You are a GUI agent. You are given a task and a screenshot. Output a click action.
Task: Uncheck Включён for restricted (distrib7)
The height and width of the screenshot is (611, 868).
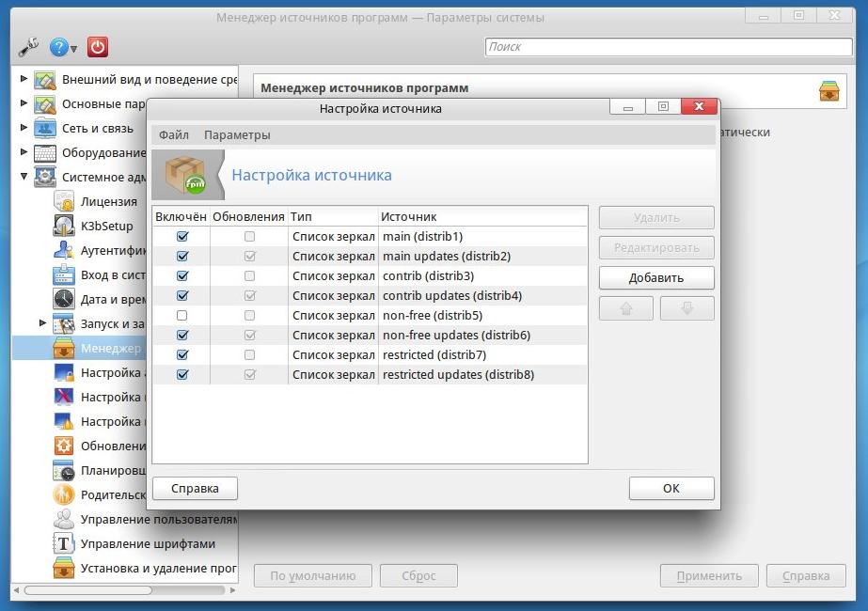tap(182, 354)
